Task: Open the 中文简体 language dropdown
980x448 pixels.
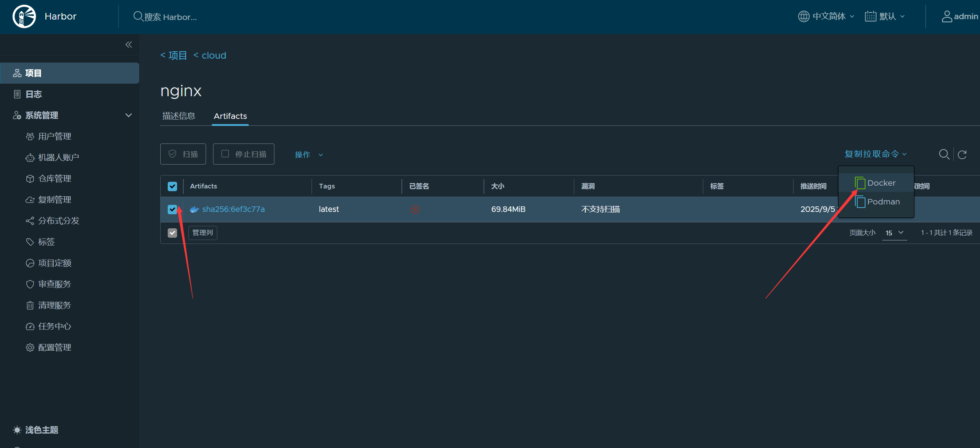Action: coord(826,16)
